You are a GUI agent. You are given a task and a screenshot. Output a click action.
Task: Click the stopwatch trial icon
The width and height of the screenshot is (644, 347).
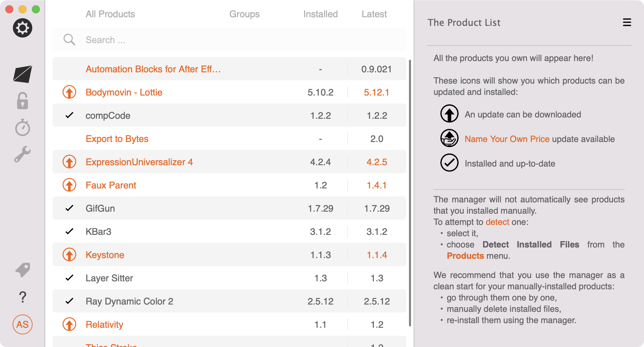(22, 128)
